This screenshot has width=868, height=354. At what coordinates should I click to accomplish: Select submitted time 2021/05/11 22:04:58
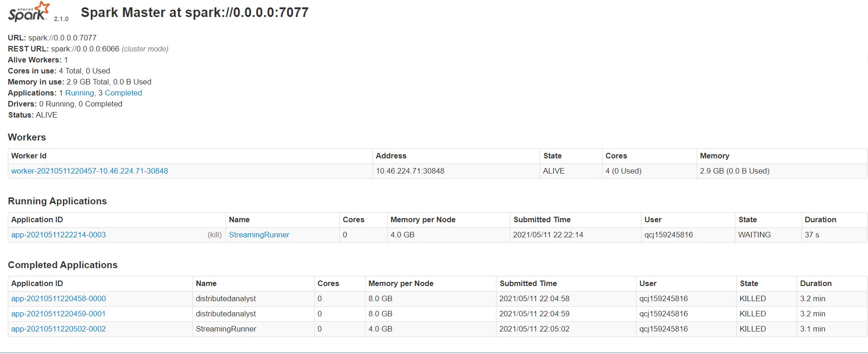(x=534, y=298)
